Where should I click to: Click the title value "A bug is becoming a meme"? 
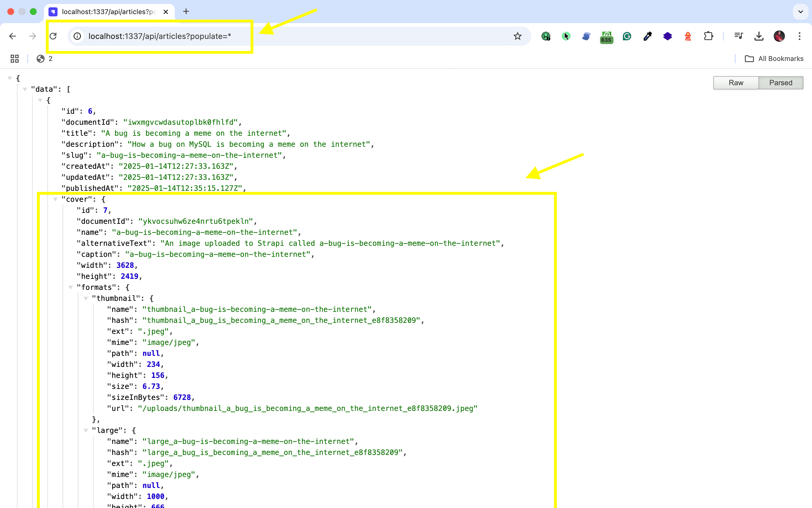194,133
